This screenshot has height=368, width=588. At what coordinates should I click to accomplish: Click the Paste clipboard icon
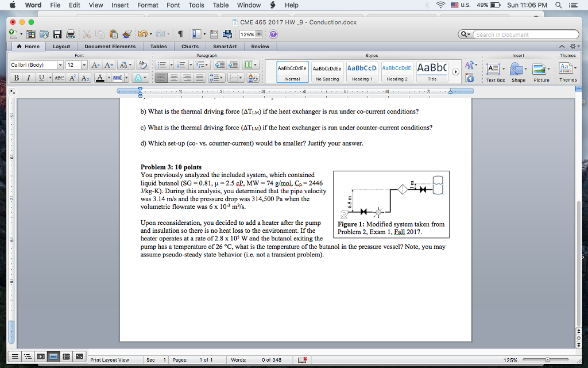(x=113, y=34)
